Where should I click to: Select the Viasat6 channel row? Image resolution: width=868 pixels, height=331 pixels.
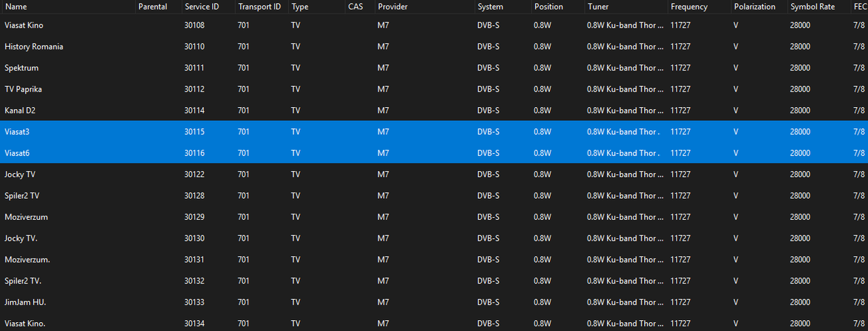[434, 153]
